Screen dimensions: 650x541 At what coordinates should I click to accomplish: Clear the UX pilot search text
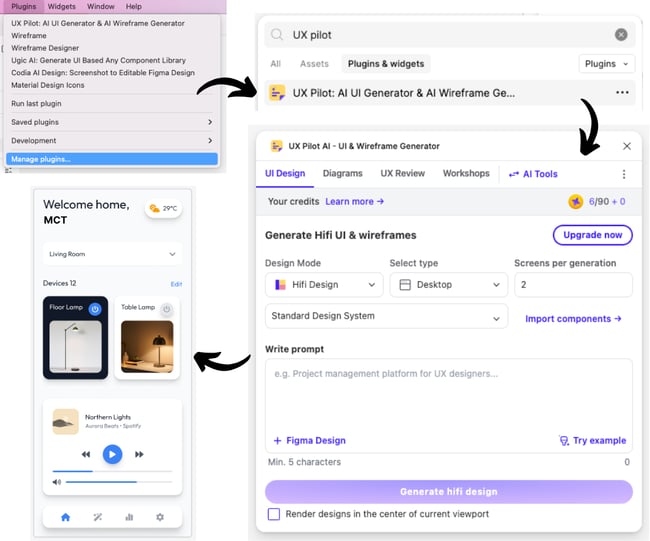coord(621,34)
